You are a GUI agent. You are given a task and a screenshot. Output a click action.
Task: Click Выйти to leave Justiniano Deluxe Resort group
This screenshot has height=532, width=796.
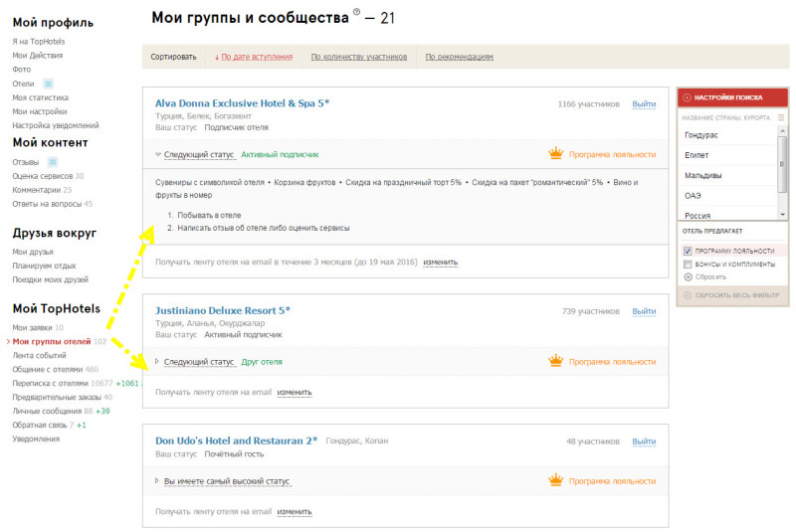point(644,311)
